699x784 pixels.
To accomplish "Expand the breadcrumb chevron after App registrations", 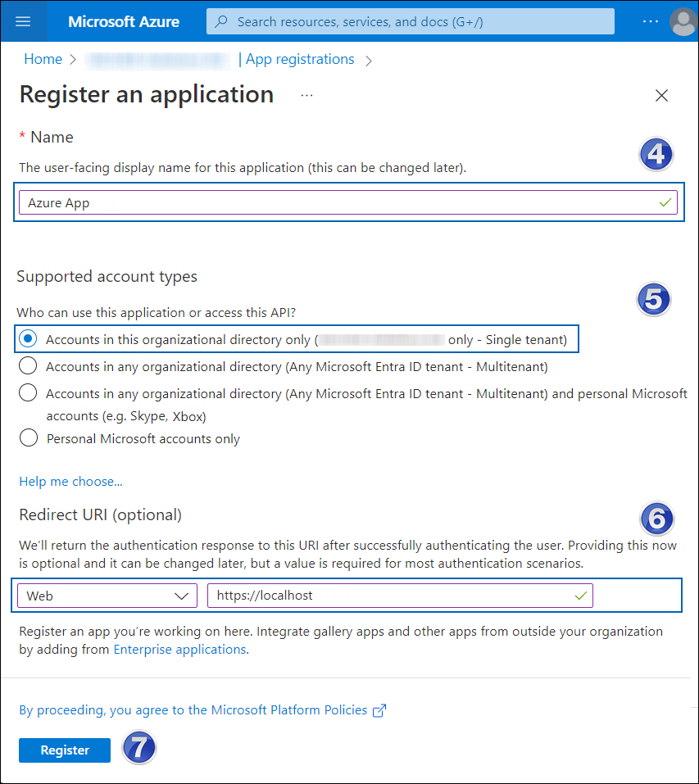I will click(368, 59).
